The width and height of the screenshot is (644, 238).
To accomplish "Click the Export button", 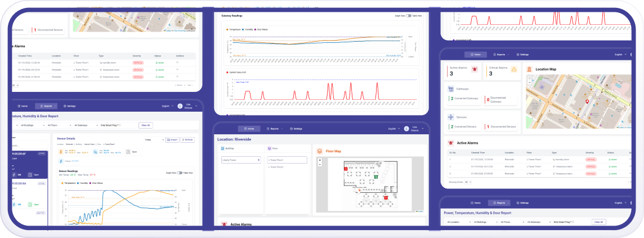I will click(172, 139).
